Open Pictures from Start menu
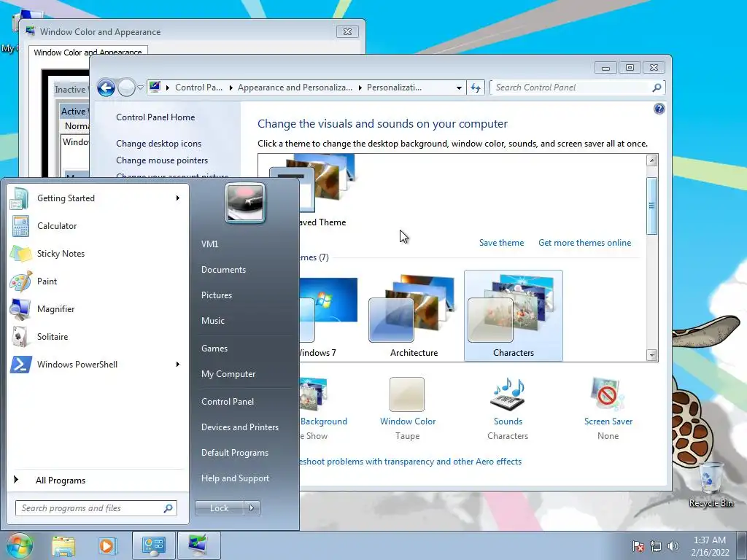The image size is (747, 560). [x=216, y=295]
